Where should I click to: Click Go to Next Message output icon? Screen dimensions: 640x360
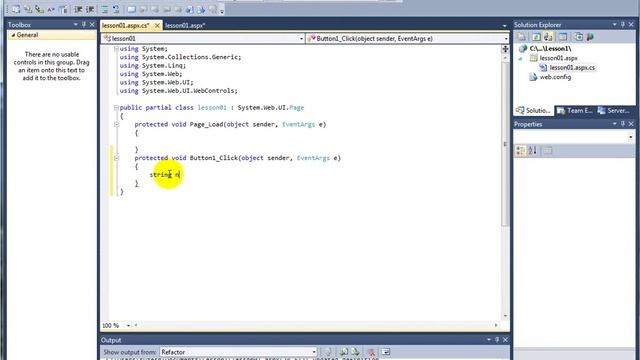pos(355,352)
